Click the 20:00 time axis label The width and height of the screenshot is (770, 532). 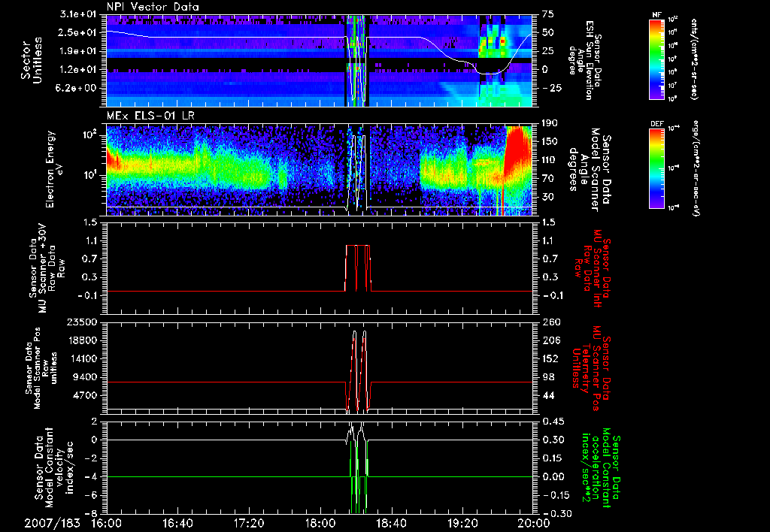click(534, 523)
